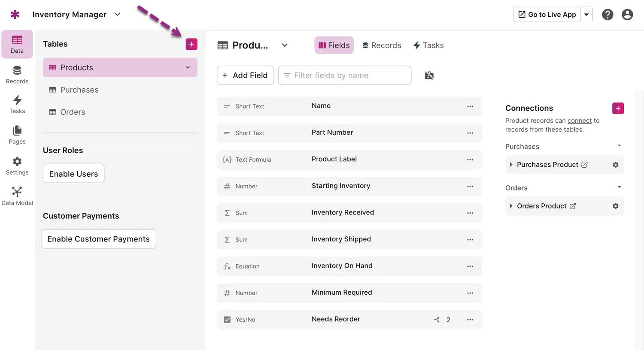Open the Tasks section in left sidebar
Viewport: 644px width, 350px height.
click(17, 105)
